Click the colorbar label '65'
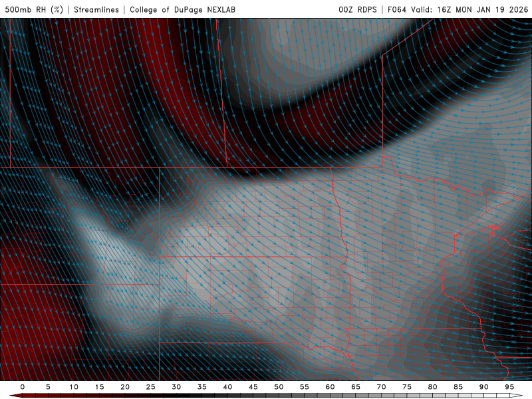The image size is (532, 399). 356,387
